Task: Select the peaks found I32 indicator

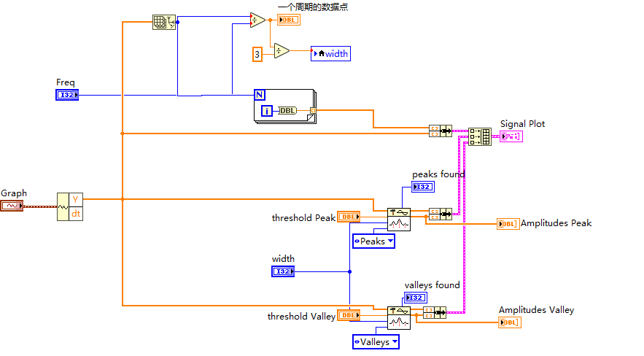Action: click(423, 187)
